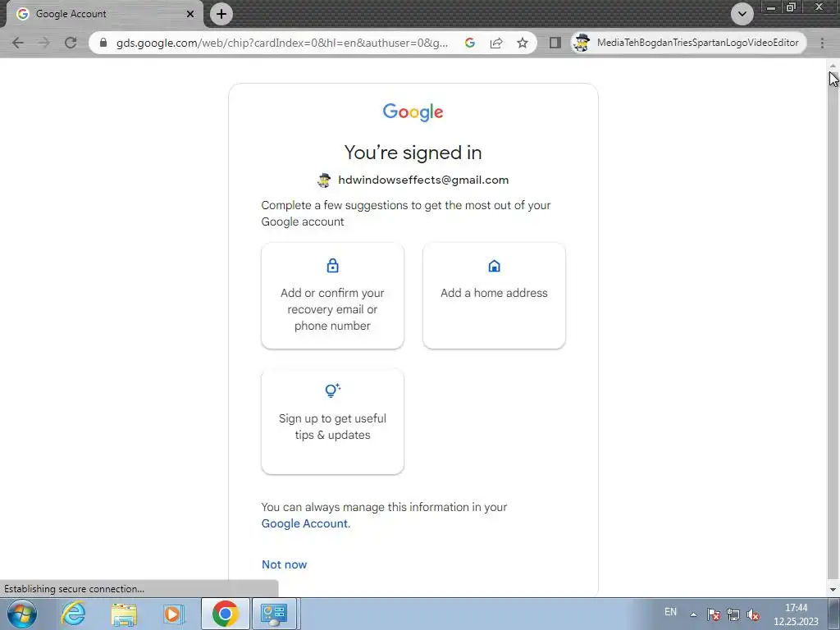840x630 pixels.
Task: Click the lightbulb icon on the tips card
Action: tap(333, 390)
